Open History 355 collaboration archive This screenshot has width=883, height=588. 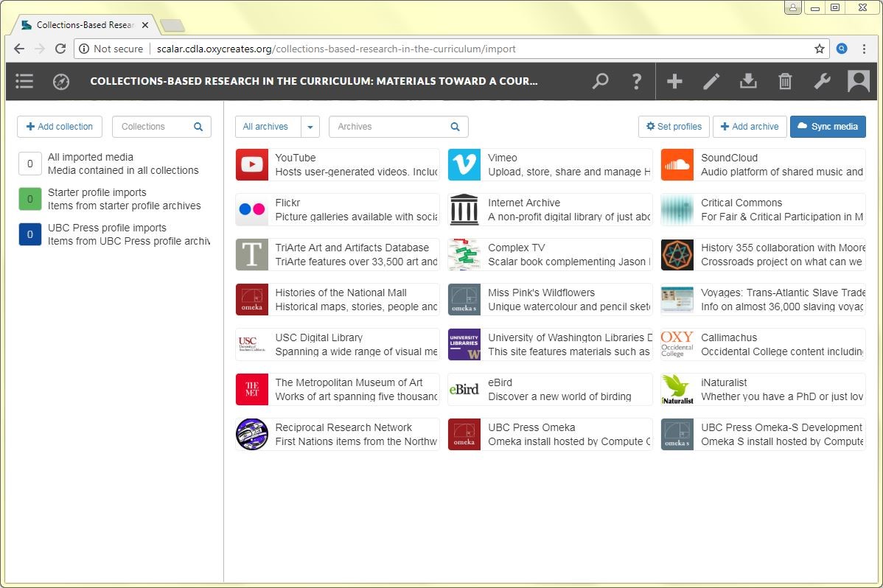[x=763, y=254]
